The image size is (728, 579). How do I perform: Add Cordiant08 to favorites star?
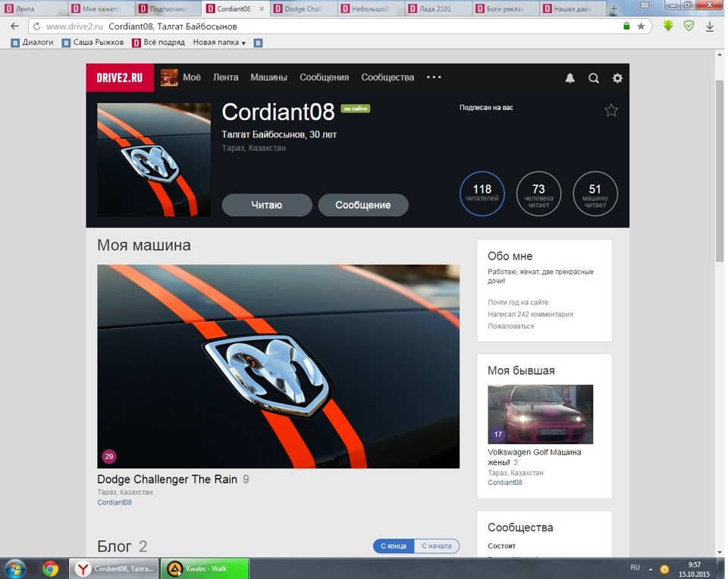click(611, 110)
